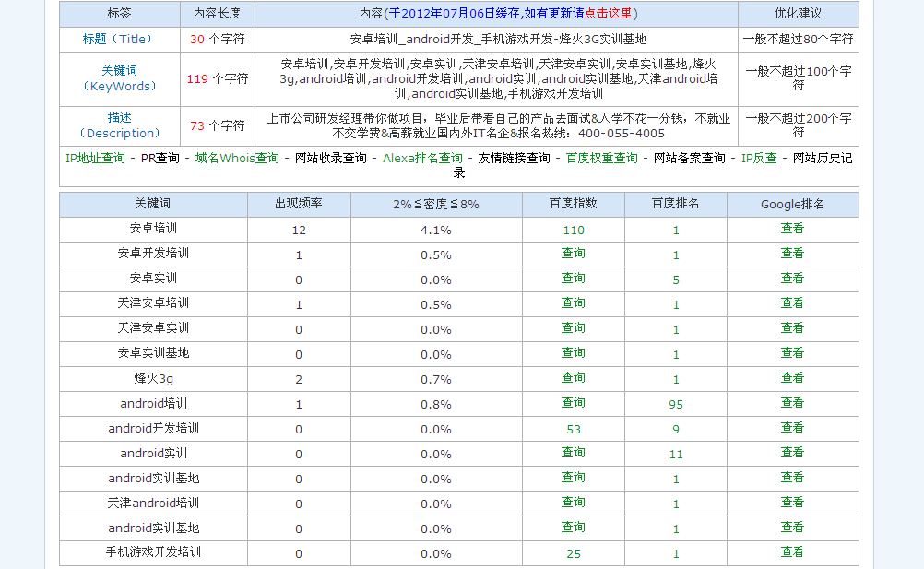Click Google rank 查看 for 手机游戏开发培训

(792, 551)
